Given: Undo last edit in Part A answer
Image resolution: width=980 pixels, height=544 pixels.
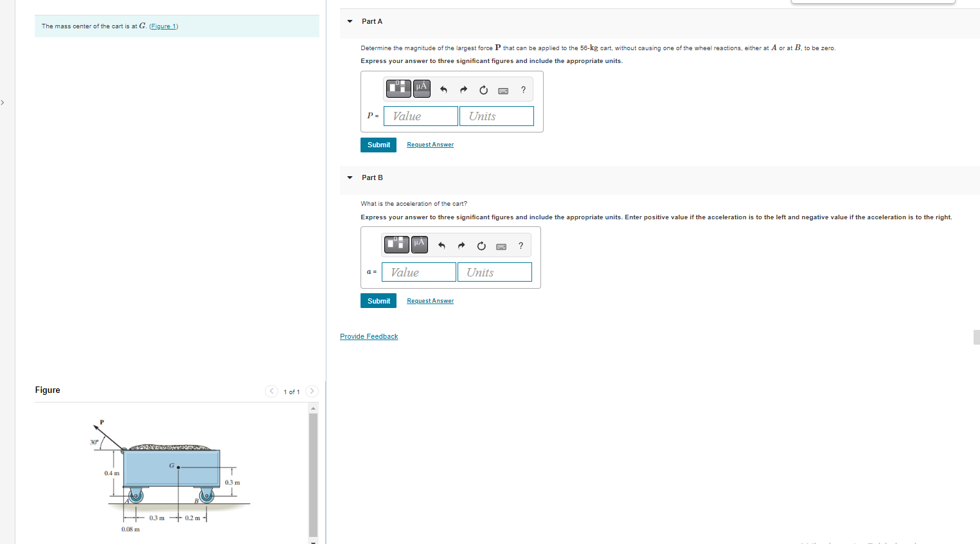Looking at the screenshot, I should click(443, 90).
